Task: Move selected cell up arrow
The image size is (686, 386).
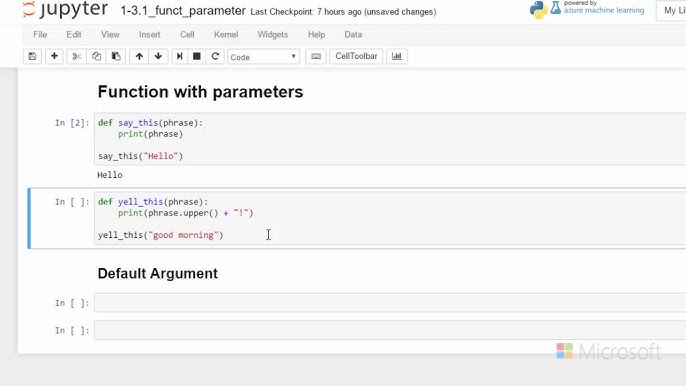Action: 139,56
